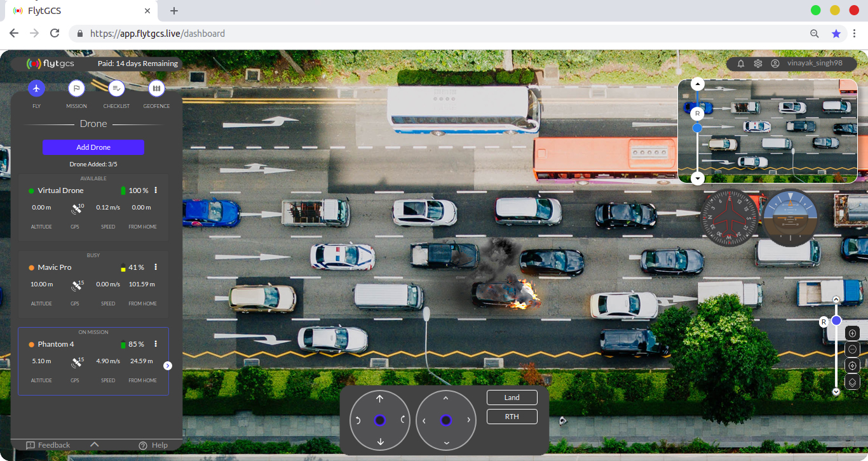Click the Mavic Pro battery icon
This screenshot has height=461, width=868.
[x=123, y=267]
